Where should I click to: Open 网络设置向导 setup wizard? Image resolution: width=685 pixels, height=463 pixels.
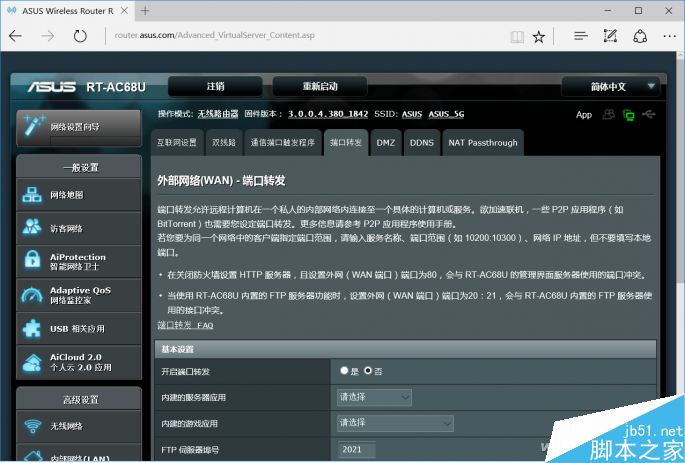coord(79,127)
